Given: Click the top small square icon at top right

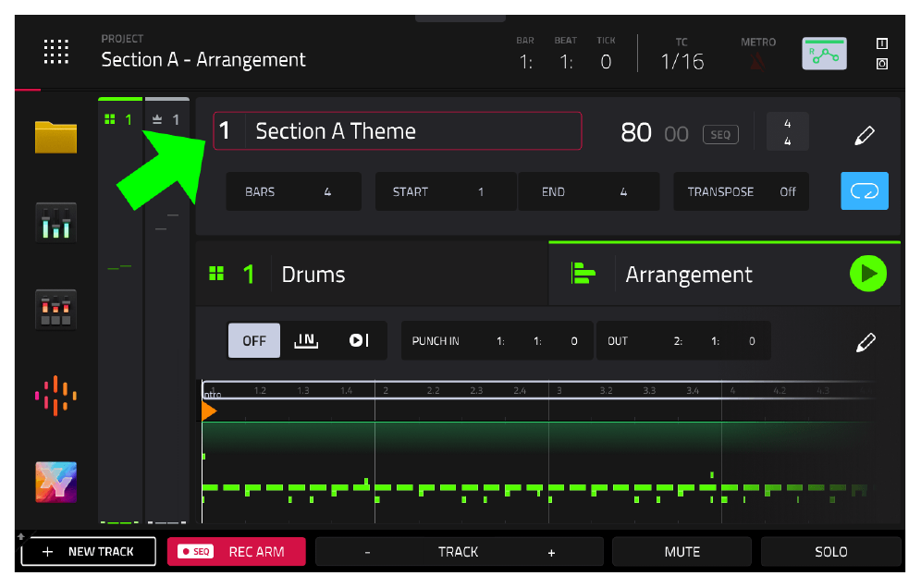Looking at the screenshot, I should (x=881, y=43).
